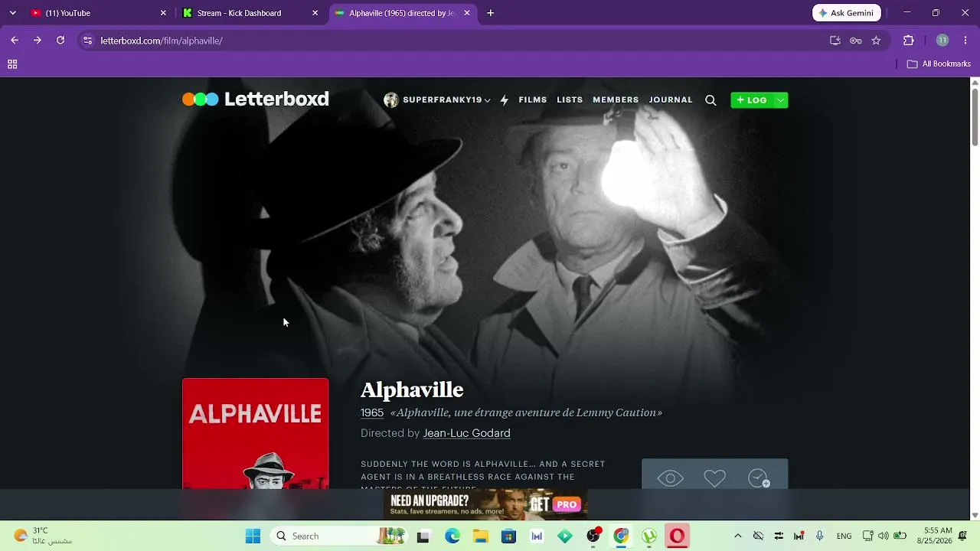
Task: Click the page vertical scrollbar thumb
Action: point(975,116)
